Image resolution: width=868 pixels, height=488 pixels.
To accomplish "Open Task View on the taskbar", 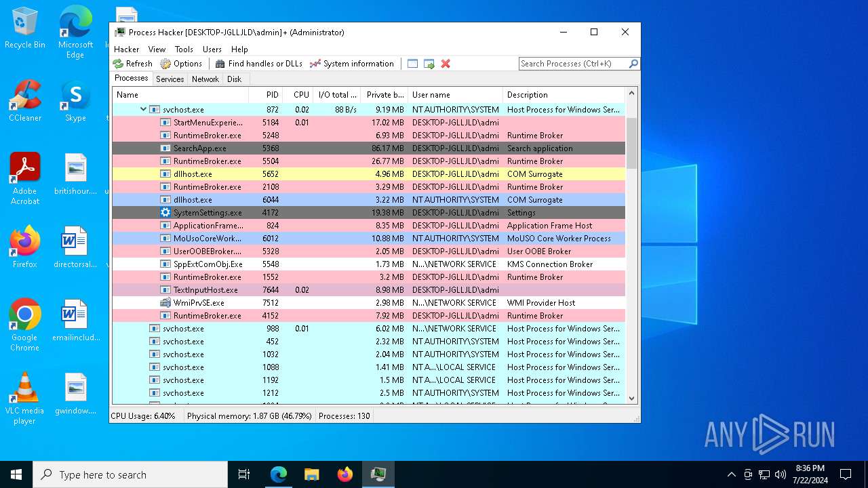I will tap(244, 474).
